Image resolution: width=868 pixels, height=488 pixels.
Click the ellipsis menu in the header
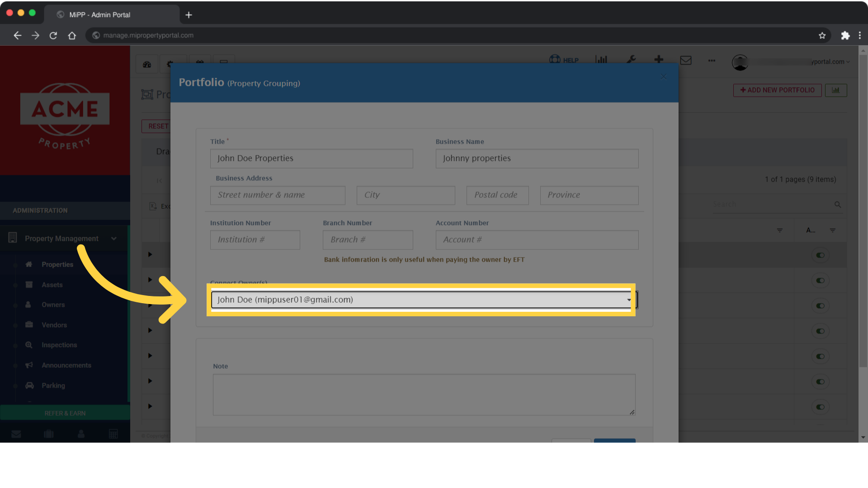click(x=711, y=60)
